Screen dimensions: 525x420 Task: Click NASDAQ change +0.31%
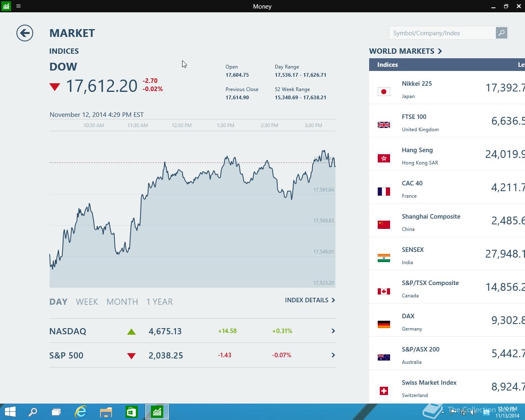click(282, 331)
